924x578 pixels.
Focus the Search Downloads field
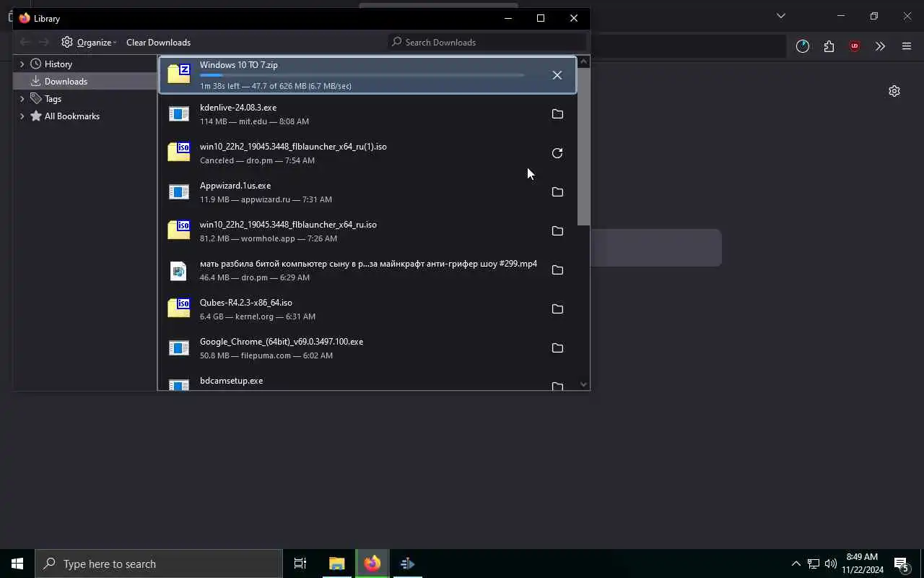[x=487, y=42]
